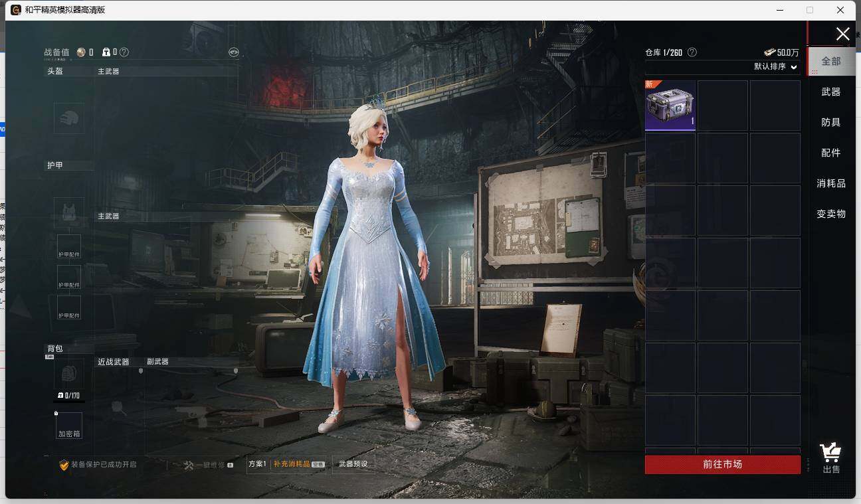This screenshot has width=861, height=504.
Task: Open the 加密箱 secure box slot
Action: tap(69, 426)
